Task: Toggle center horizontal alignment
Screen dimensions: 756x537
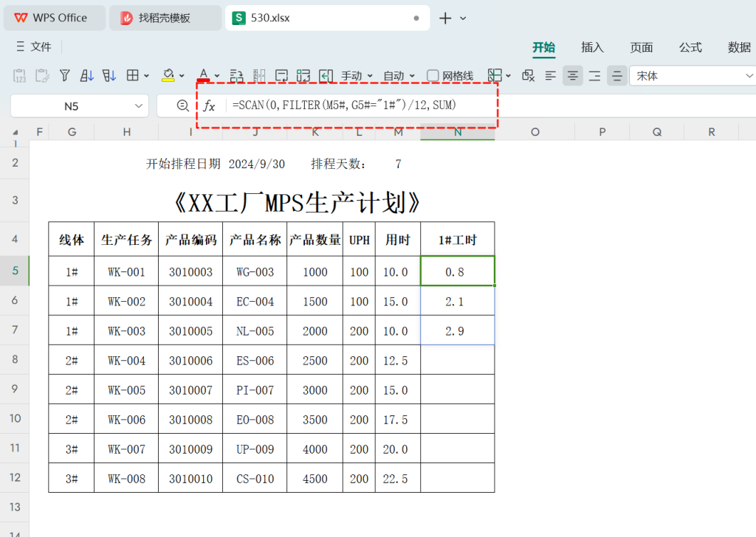Action: pos(573,76)
